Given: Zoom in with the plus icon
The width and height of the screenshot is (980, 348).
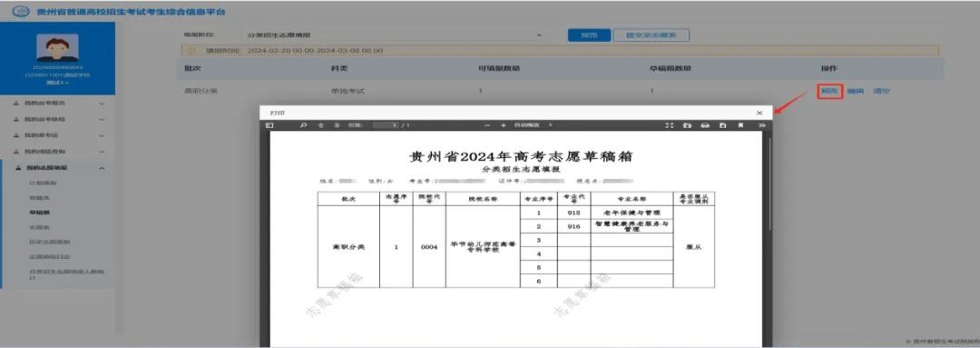Looking at the screenshot, I should tap(503, 125).
